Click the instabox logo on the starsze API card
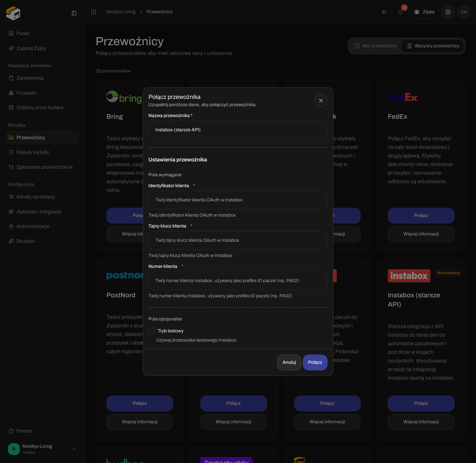Viewport: 476px width, 463px height. (x=409, y=275)
